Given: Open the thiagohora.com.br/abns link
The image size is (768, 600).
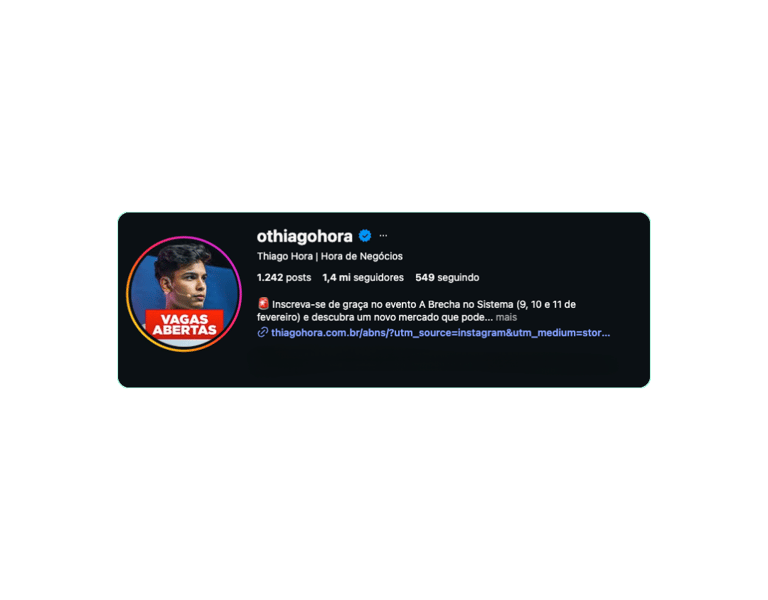Looking at the screenshot, I should [x=440, y=333].
